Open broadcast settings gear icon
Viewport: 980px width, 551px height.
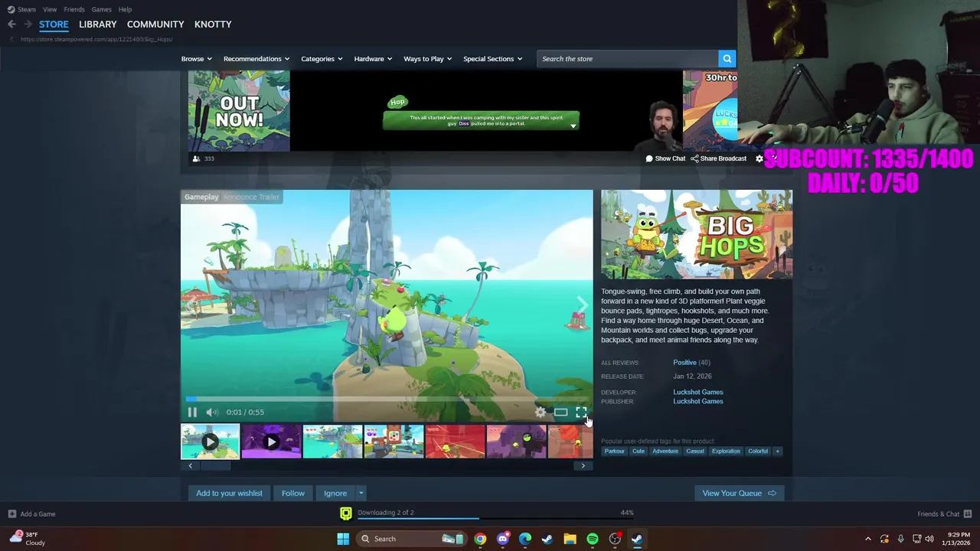tap(759, 158)
